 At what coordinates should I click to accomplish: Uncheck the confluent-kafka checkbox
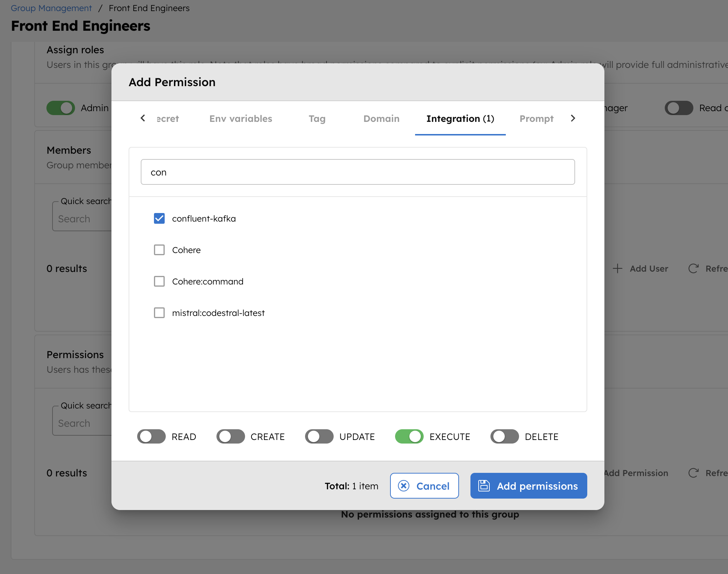pos(159,218)
